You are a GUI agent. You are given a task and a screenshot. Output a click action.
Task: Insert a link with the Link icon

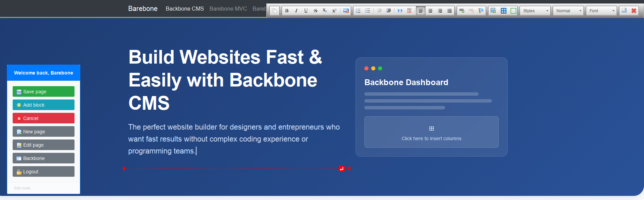[462, 11]
